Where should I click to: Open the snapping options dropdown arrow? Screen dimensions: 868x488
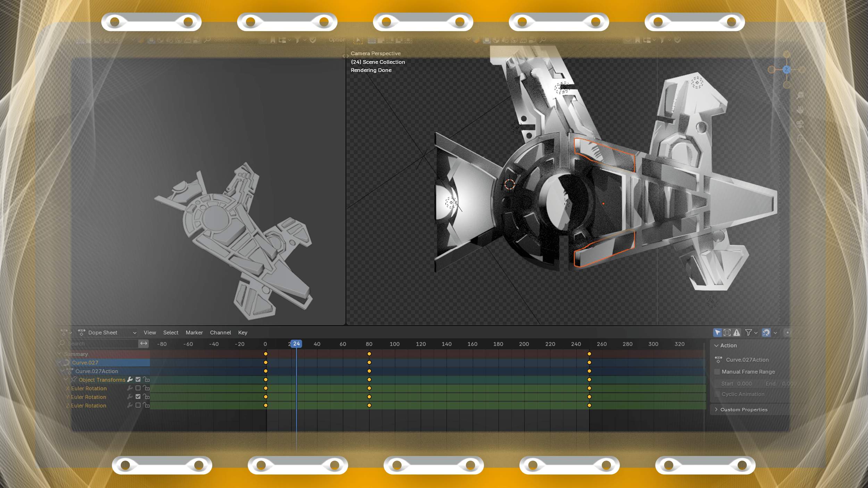[775, 333]
